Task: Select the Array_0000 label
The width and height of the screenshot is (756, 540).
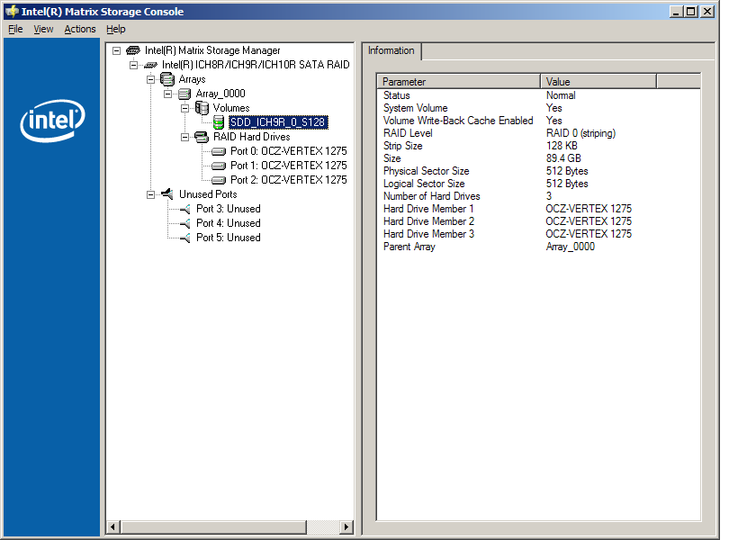Action: [220, 94]
